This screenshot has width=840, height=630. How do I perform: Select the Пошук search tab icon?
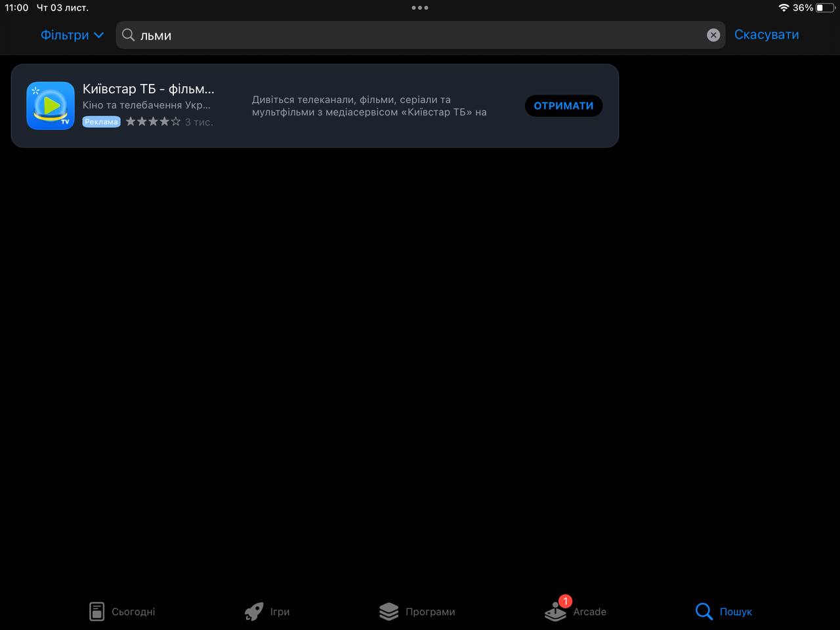tap(704, 612)
